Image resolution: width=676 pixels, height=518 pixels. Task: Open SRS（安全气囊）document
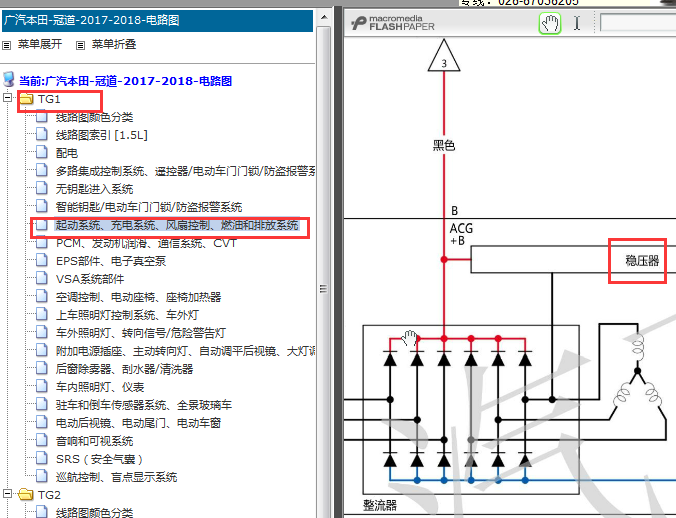[99, 459]
